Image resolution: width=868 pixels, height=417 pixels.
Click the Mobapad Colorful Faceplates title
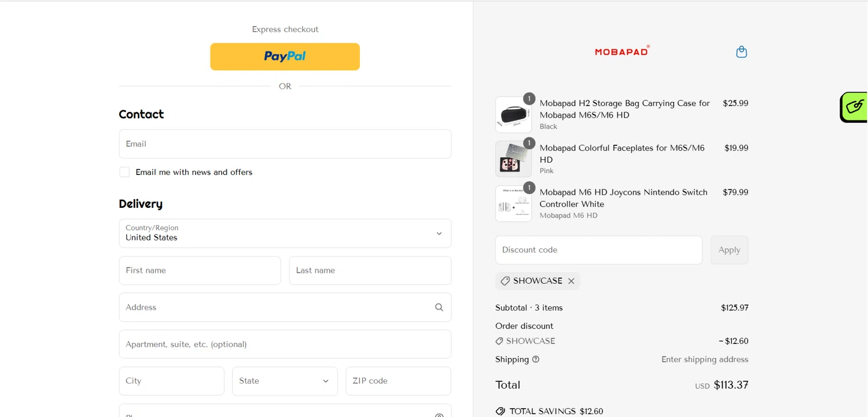point(623,154)
